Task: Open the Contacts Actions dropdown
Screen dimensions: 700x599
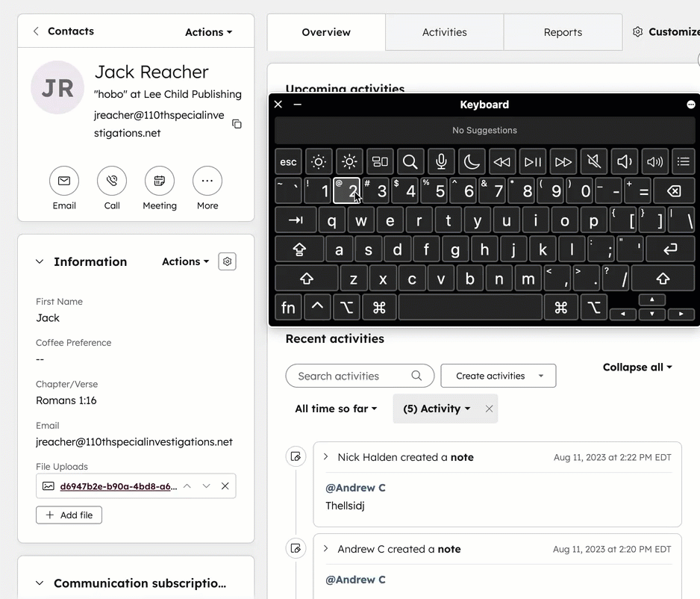Action: coord(208,32)
